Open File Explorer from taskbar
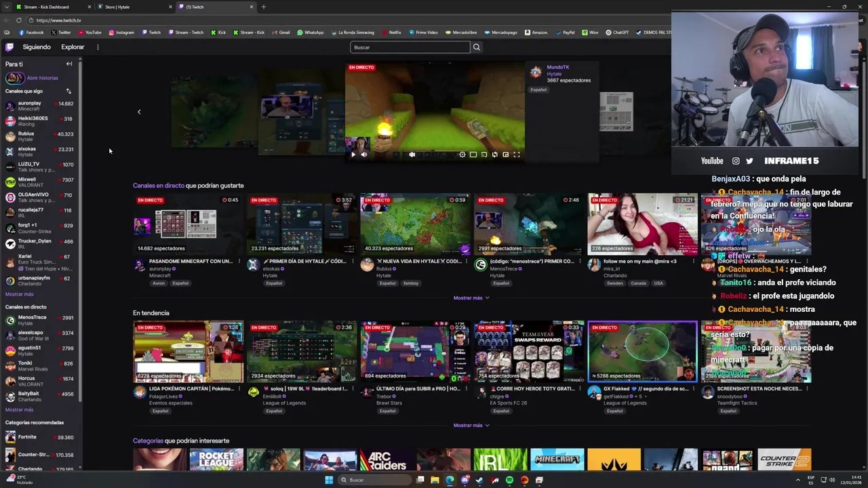 (x=435, y=480)
